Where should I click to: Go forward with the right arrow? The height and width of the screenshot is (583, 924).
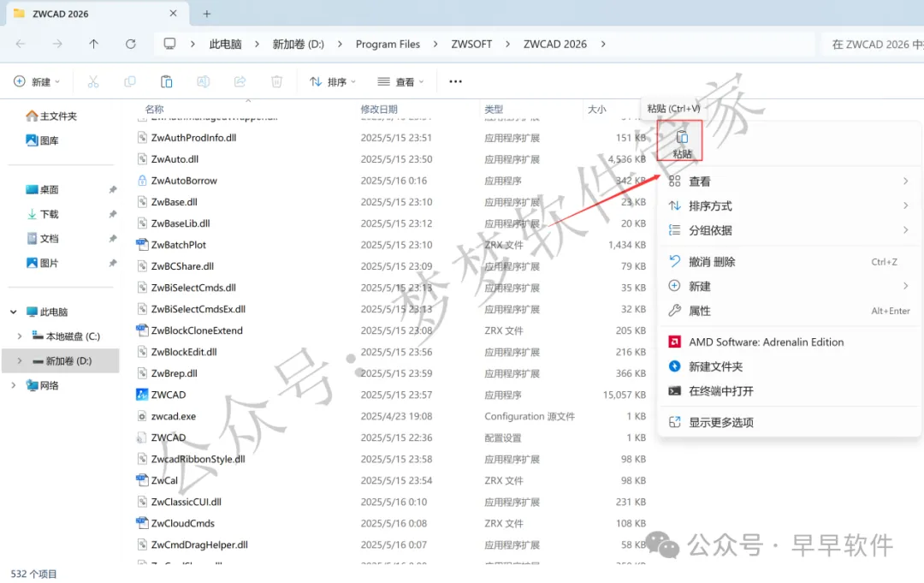57,45
